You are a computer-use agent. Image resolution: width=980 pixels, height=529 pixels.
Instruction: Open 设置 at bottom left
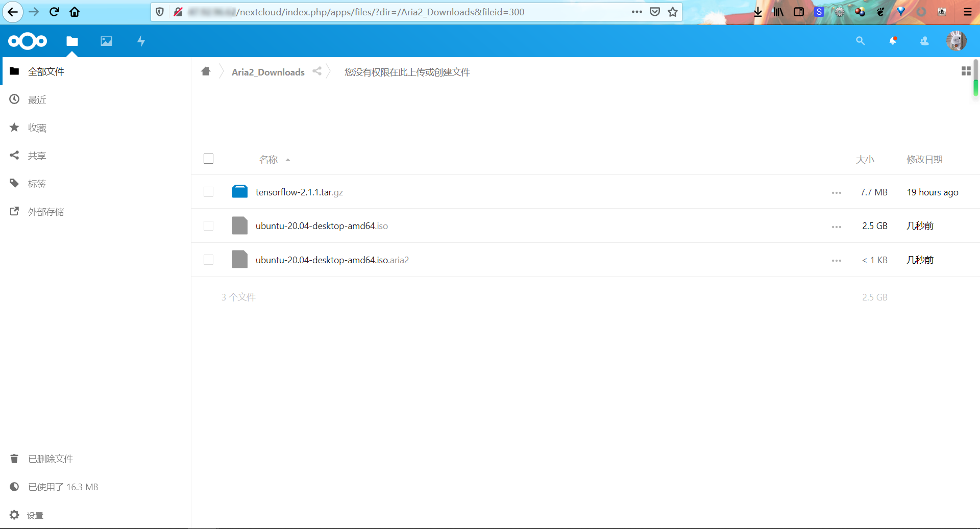pos(35,515)
